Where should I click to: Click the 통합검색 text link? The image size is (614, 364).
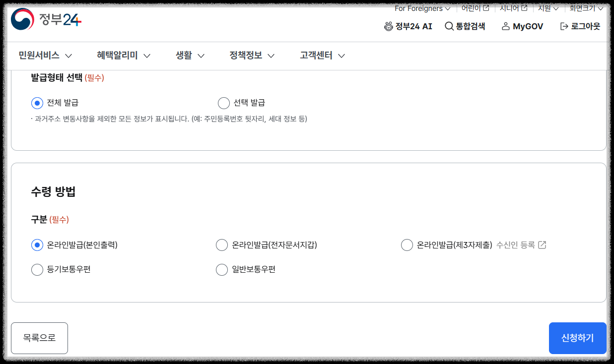point(471,26)
